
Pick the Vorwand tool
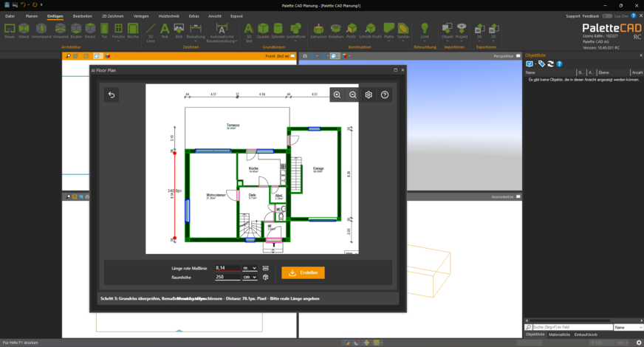coord(61,31)
